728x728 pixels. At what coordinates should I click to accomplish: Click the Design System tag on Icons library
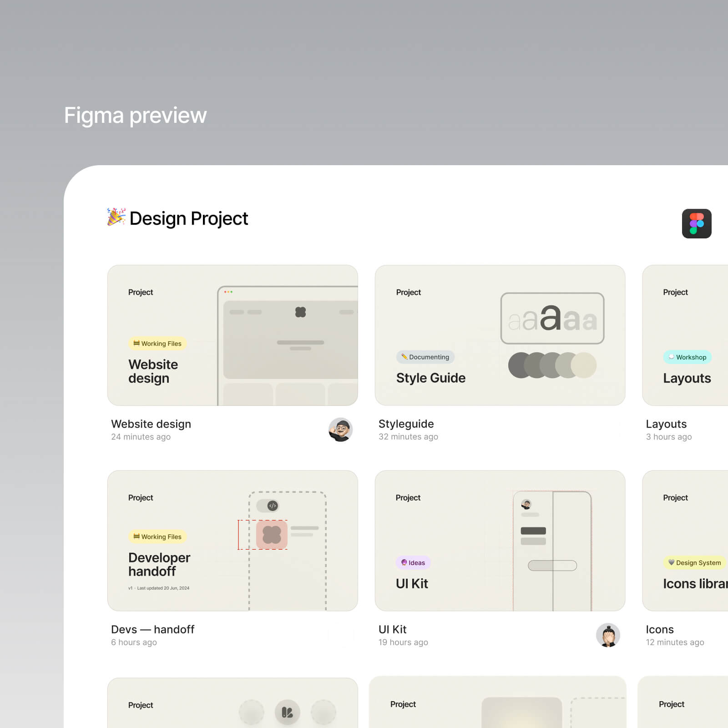tap(694, 563)
